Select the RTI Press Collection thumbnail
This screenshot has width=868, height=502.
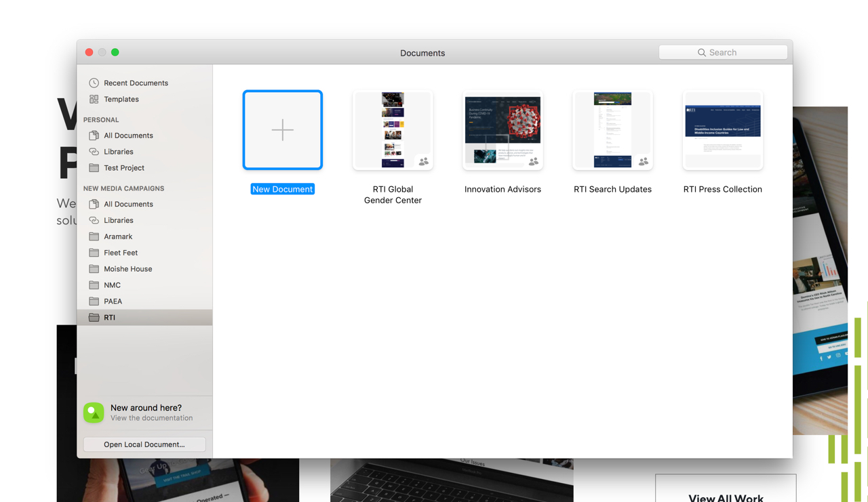tap(723, 130)
